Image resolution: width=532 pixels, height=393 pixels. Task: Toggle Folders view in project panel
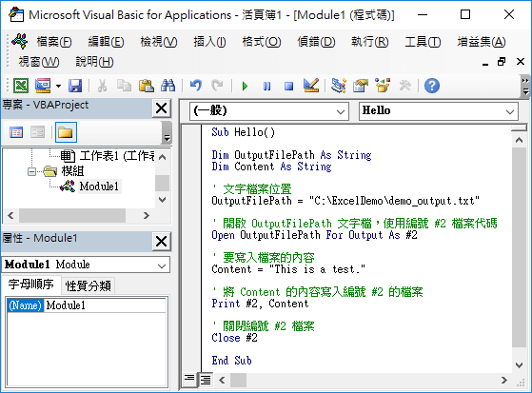pos(66,132)
